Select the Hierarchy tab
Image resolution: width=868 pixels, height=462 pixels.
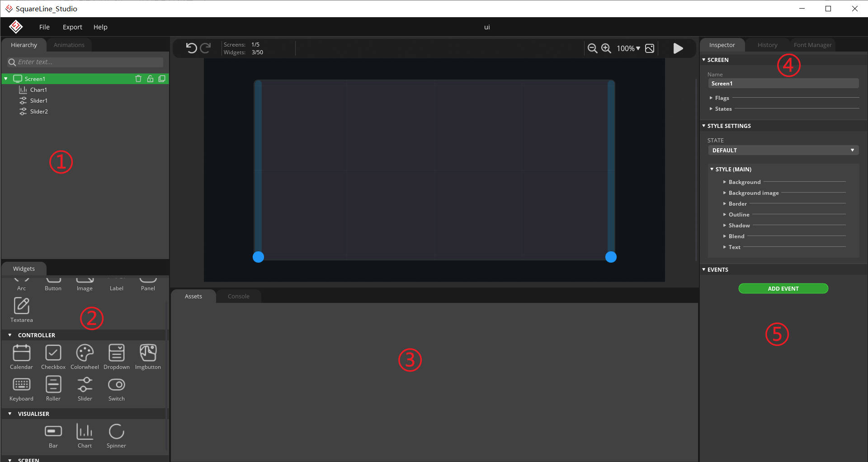coord(24,45)
